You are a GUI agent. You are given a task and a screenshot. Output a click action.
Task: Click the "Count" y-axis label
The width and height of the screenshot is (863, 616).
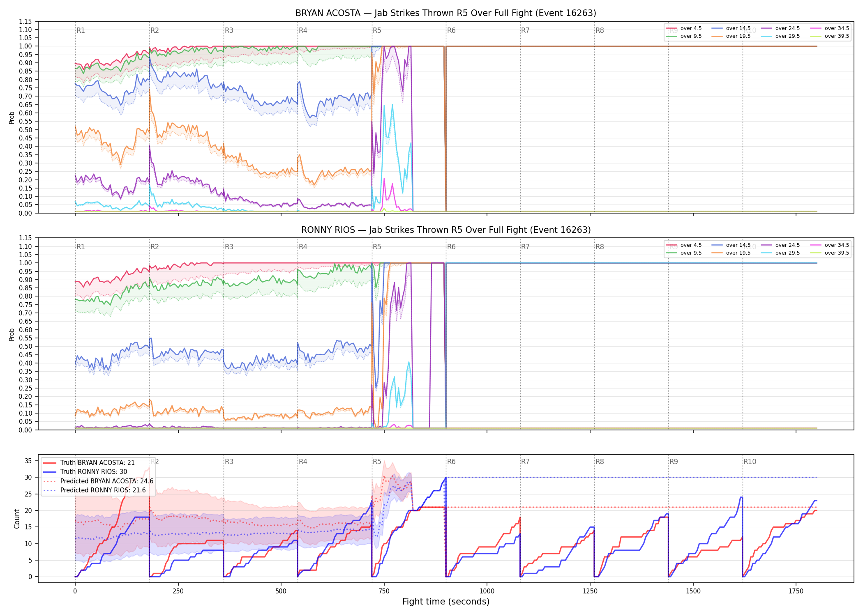click(17, 519)
